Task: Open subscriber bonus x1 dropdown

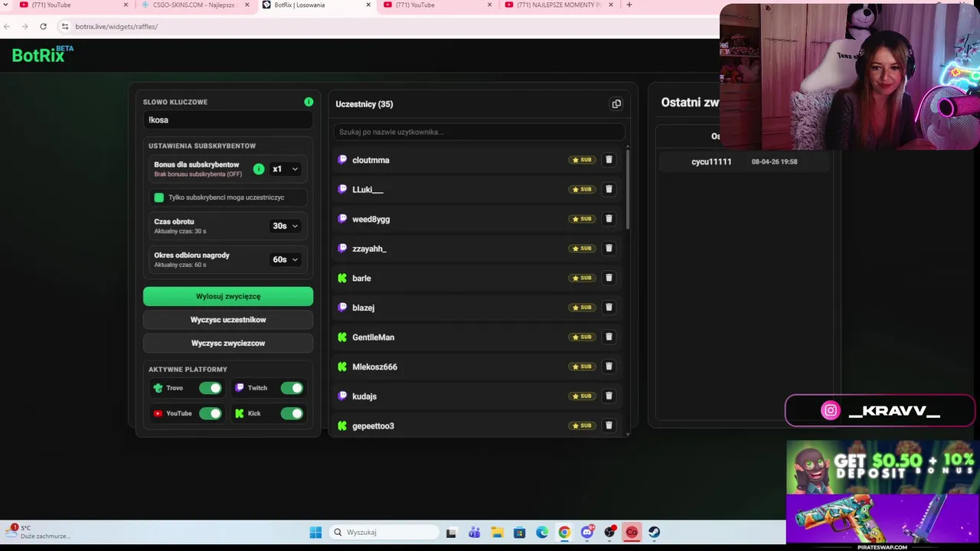Action: [285, 169]
